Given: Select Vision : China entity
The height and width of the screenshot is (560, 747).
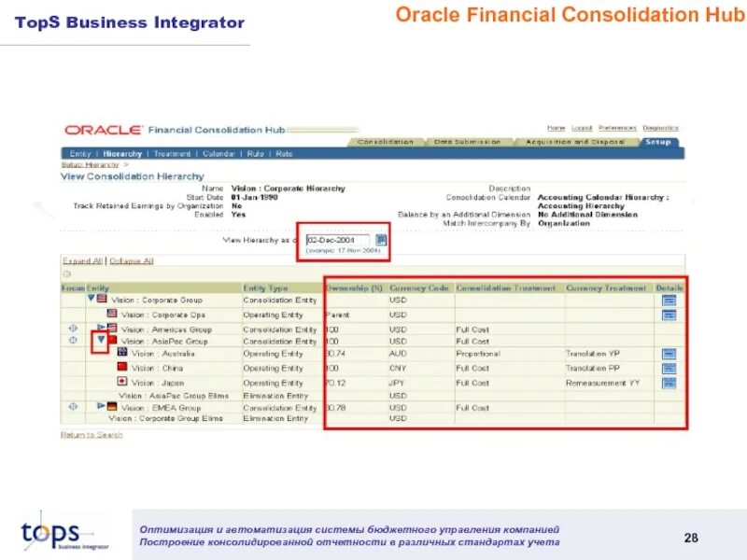Looking at the screenshot, I should click(157, 369).
